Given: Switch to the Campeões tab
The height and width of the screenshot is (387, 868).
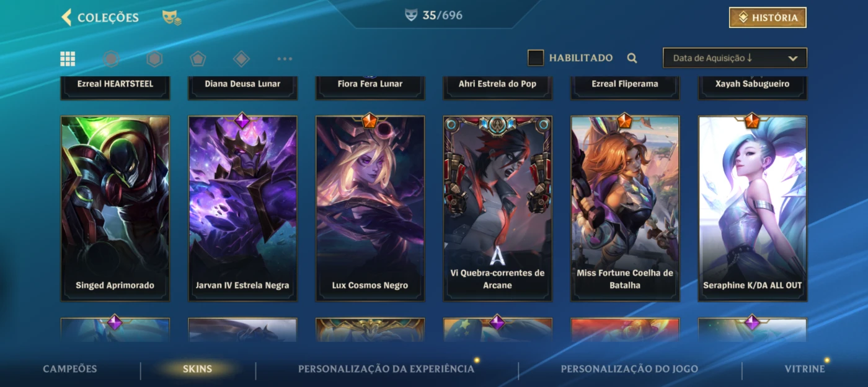Looking at the screenshot, I should (70, 369).
